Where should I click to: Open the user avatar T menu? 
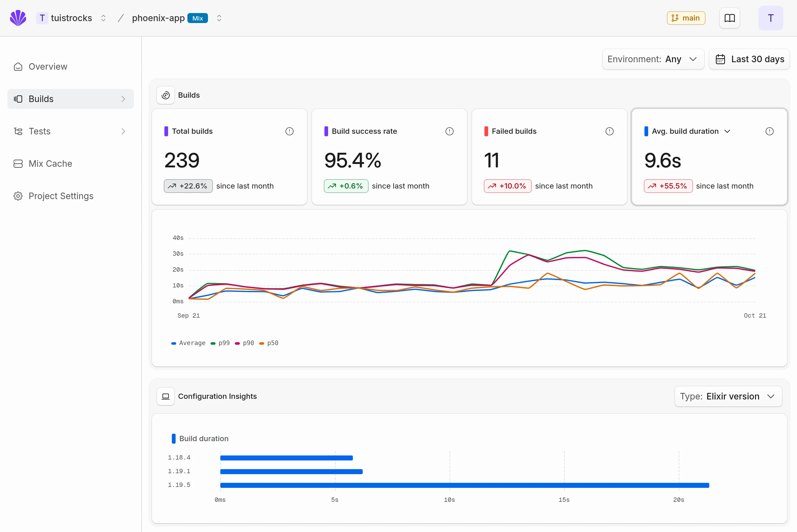point(771,18)
